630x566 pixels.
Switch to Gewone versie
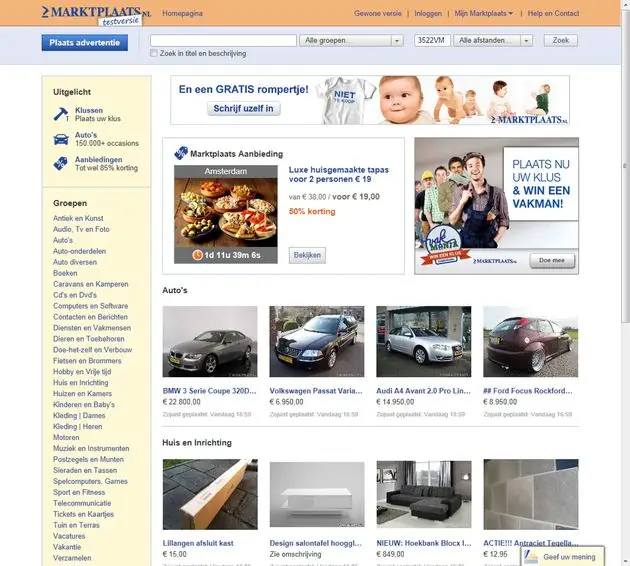tap(378, 13)
